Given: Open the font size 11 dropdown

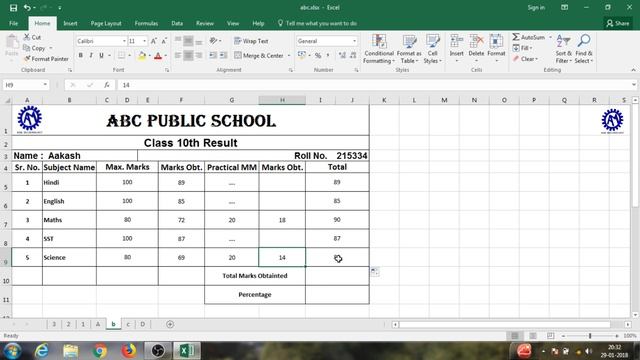Looking at the screenshot, I should tap(144, 41).
